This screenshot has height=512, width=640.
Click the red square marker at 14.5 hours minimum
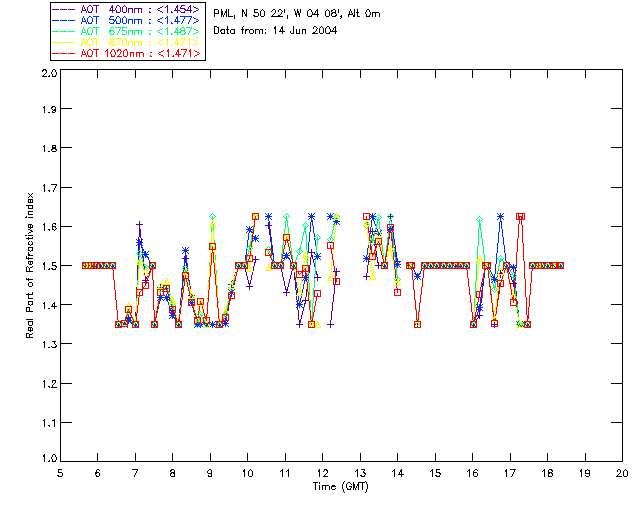pyautogui.click(x=418, y=325)
